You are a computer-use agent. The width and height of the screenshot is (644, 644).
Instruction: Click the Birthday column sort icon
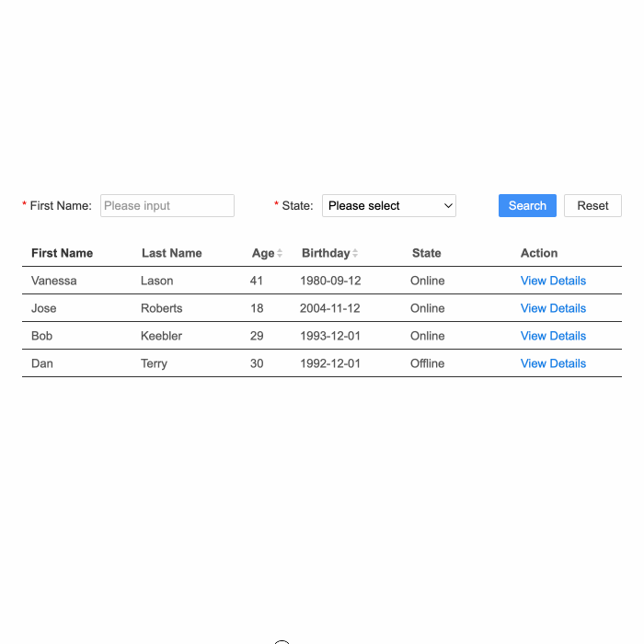(355, 253)
